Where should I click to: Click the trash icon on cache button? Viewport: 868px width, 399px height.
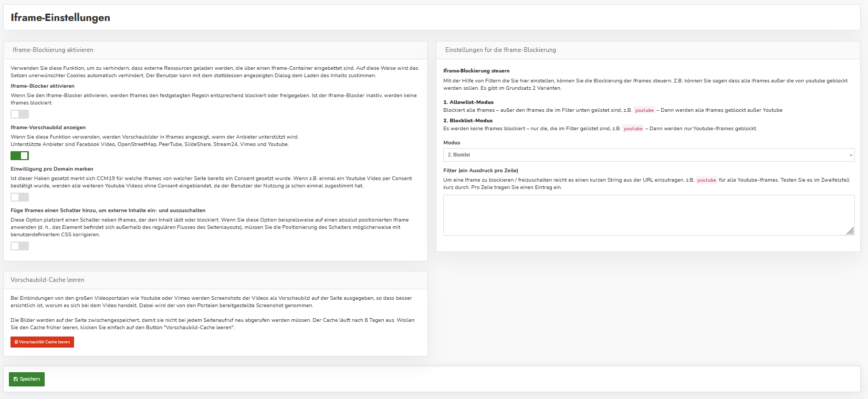point(16,342)
